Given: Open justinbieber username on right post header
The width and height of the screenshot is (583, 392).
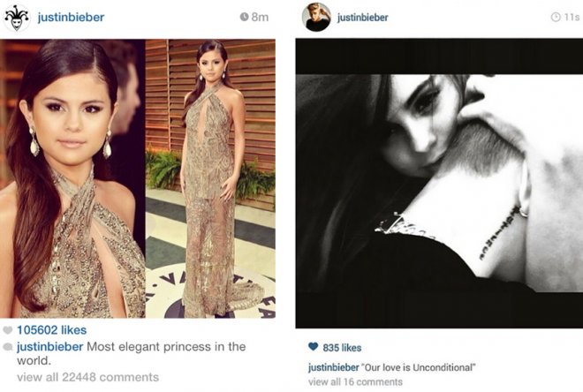Looking at the screenshot, I should tap(362, 18).
